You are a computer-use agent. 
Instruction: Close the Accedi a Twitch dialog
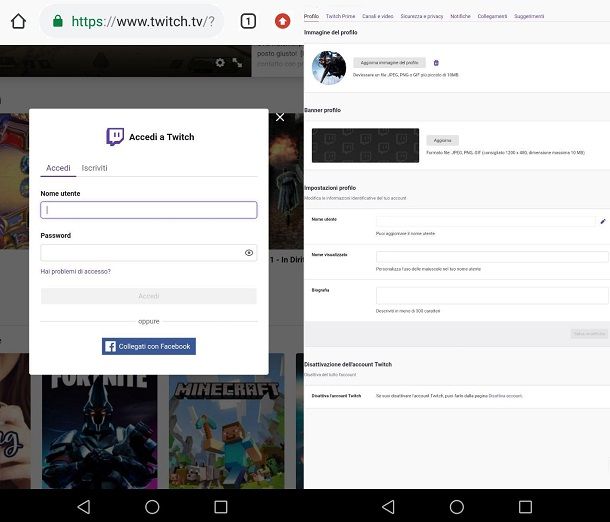pyautogui.click(x=280, y=117)
